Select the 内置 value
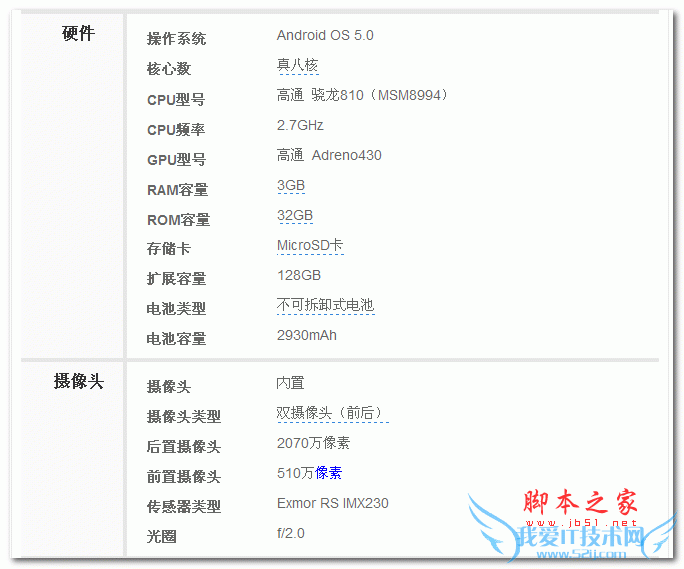The height and width of the screenshot is (569, 684). [x=291, y=383]
